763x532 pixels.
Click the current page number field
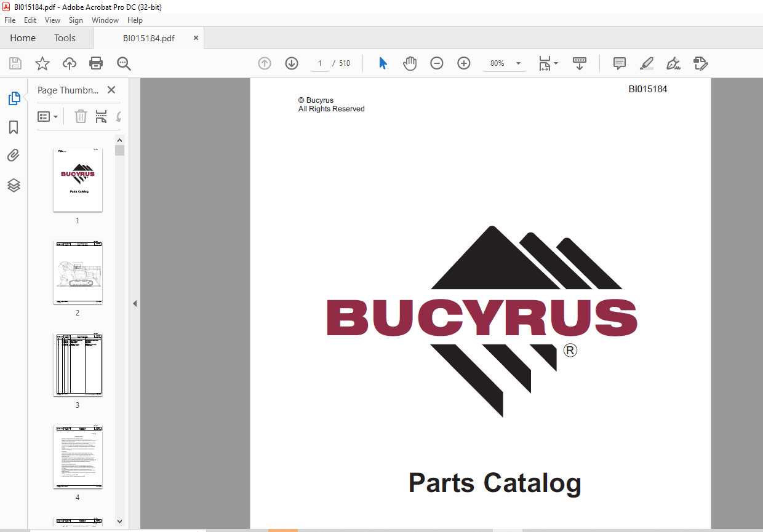pos(320,63)
